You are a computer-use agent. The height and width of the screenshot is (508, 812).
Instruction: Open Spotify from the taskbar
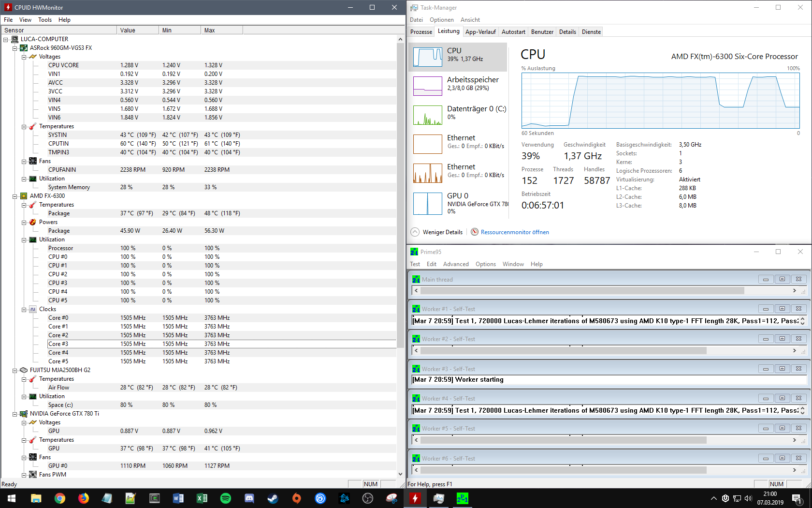point(225,498)
